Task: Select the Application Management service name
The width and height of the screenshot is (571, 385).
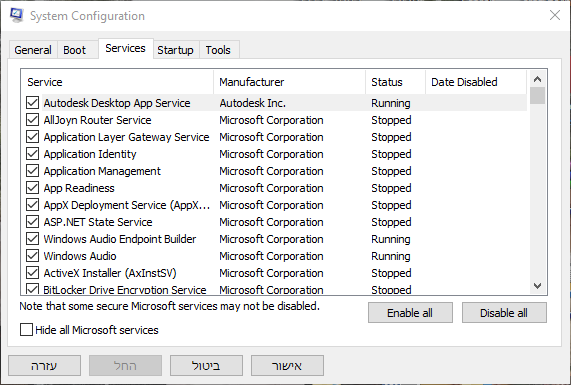Action: [x=102, y=171]
